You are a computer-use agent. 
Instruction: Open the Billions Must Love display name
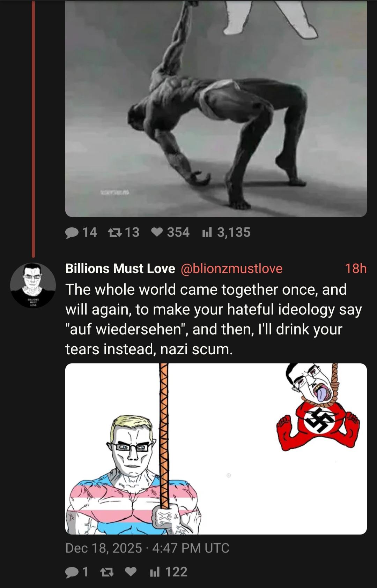120,269
